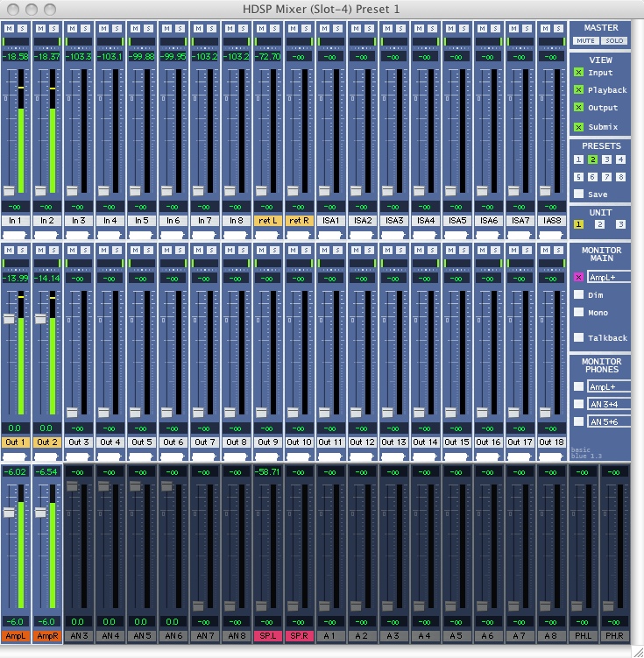
Task: Toggle Monitor Main AmpL+ checkbox
Action: point(578,277)
